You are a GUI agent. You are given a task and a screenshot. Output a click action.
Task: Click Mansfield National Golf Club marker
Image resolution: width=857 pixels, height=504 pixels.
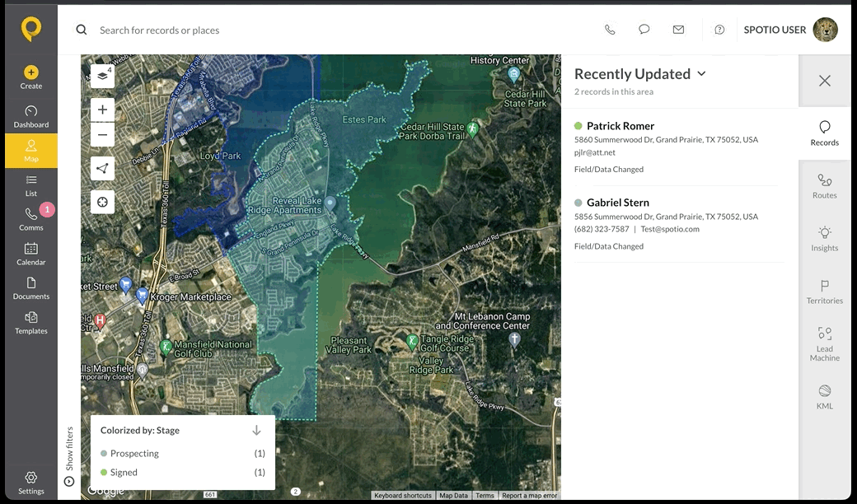point(166,346)
